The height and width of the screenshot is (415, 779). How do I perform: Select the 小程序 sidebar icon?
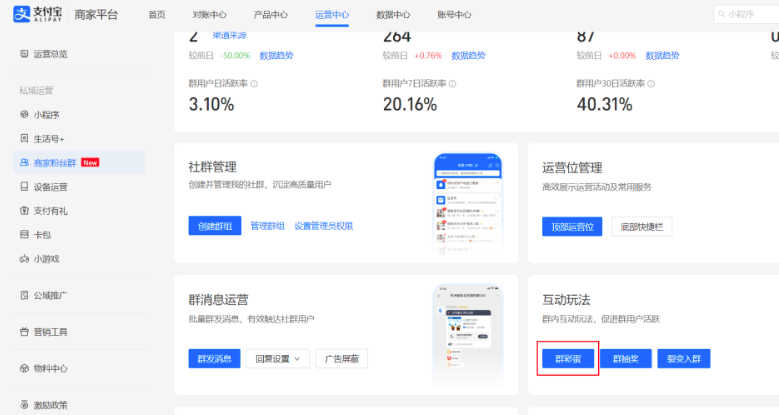24,115
